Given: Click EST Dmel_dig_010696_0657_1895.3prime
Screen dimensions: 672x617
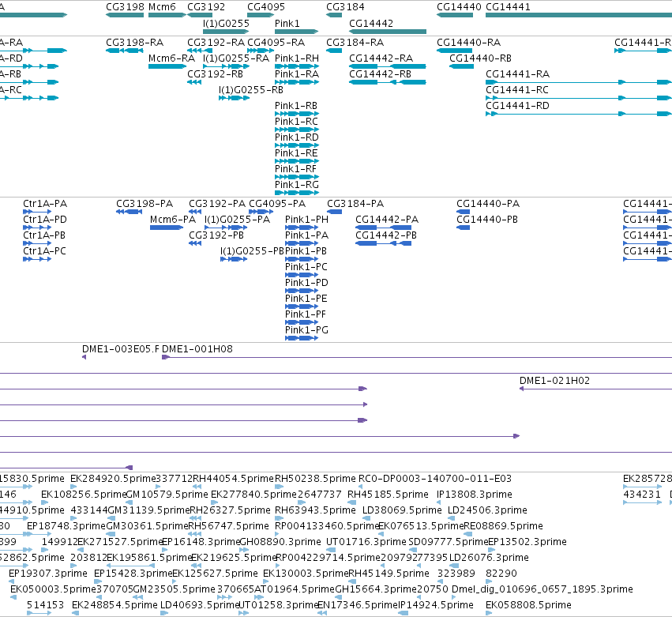Looking at the screenshot, I should tap(454, 598).
